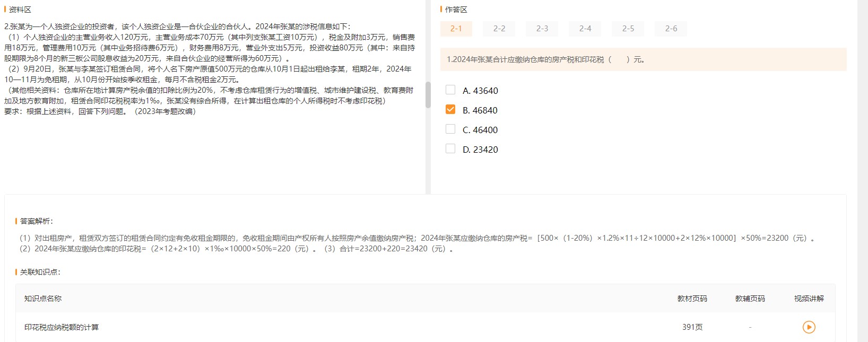Screen dimensions: 868x342
Task: Click the 资料区 panel scrollbar thumb
Action: click(428, 95)
